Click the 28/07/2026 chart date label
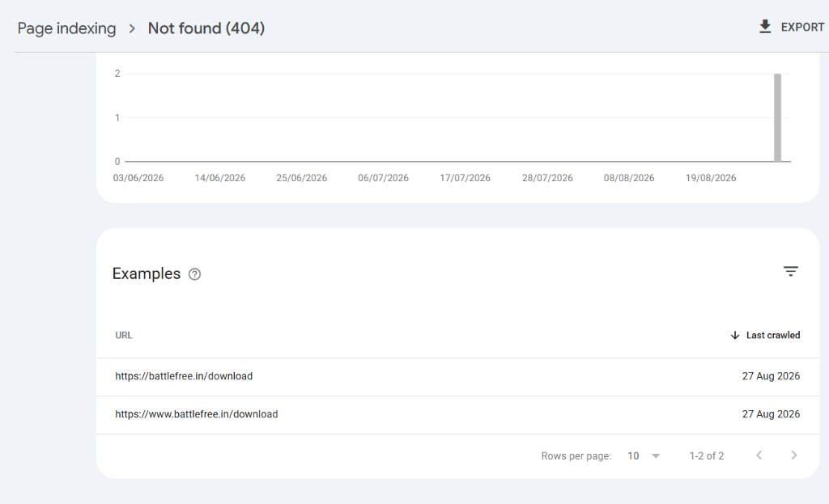 547,178
